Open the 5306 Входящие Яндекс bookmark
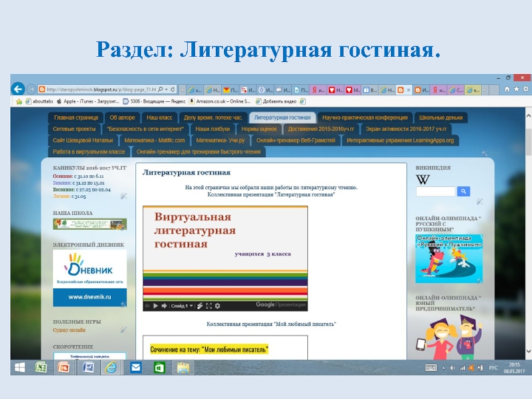This screenshot has width=532, height=399. 154,102
